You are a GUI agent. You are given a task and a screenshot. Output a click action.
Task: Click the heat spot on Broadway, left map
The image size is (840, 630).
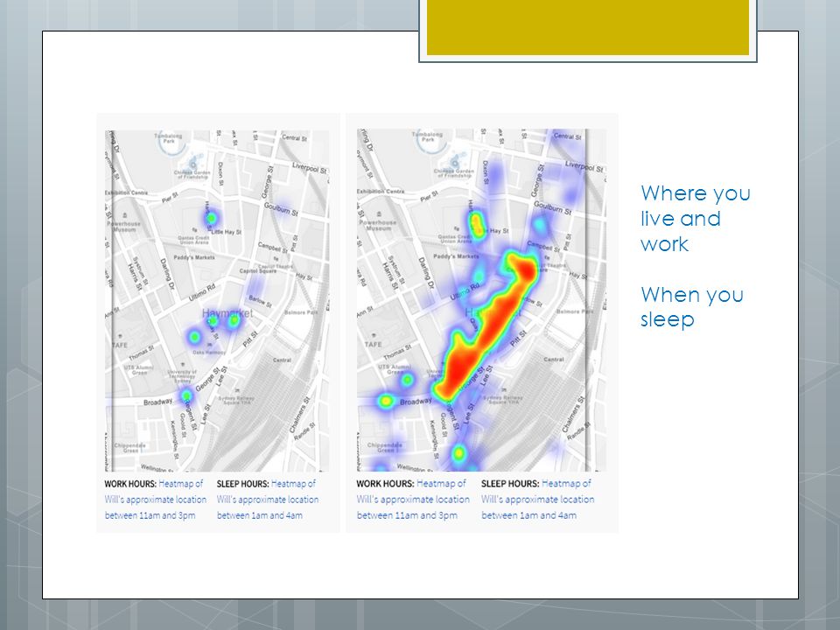coord(185,395)
